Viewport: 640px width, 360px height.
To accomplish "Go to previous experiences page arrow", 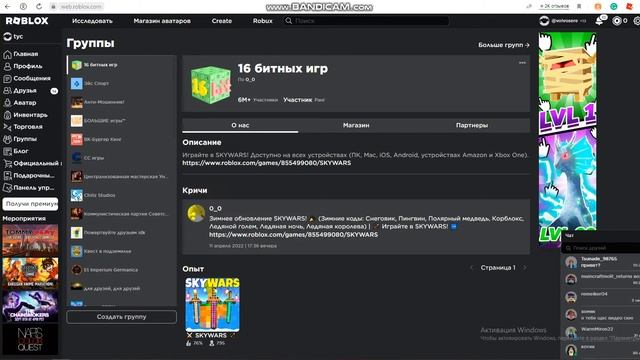I will pos(471,268).
